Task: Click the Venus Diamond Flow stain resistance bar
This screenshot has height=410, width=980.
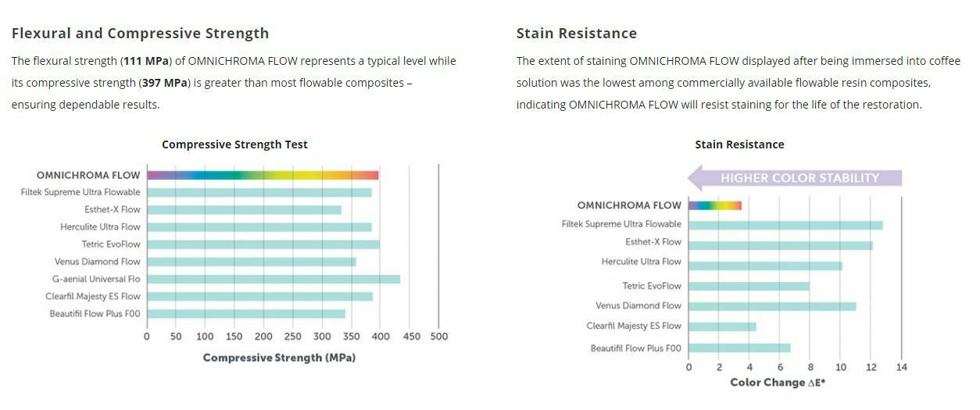Action: tap(771, 306)
